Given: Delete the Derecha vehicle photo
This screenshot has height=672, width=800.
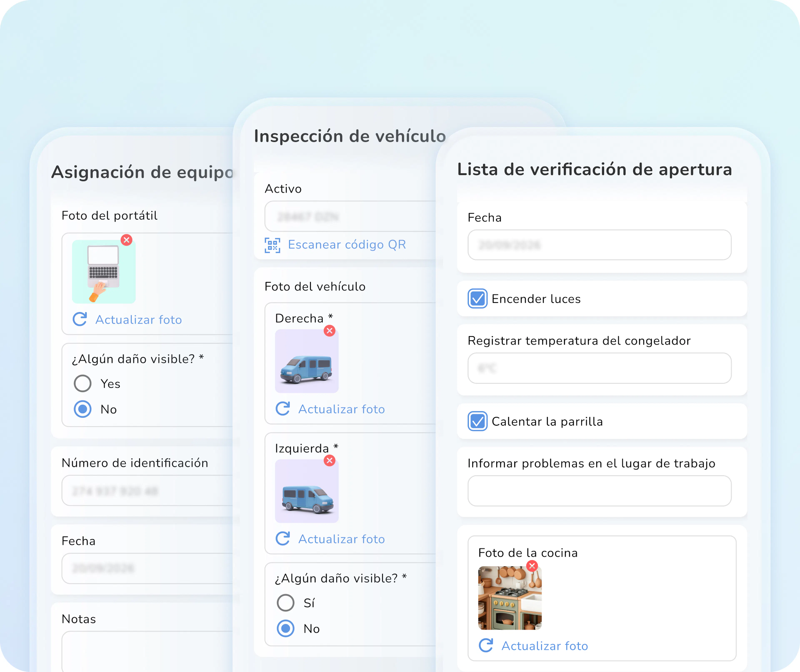Looking at the screenshot, I should point(330,331).
